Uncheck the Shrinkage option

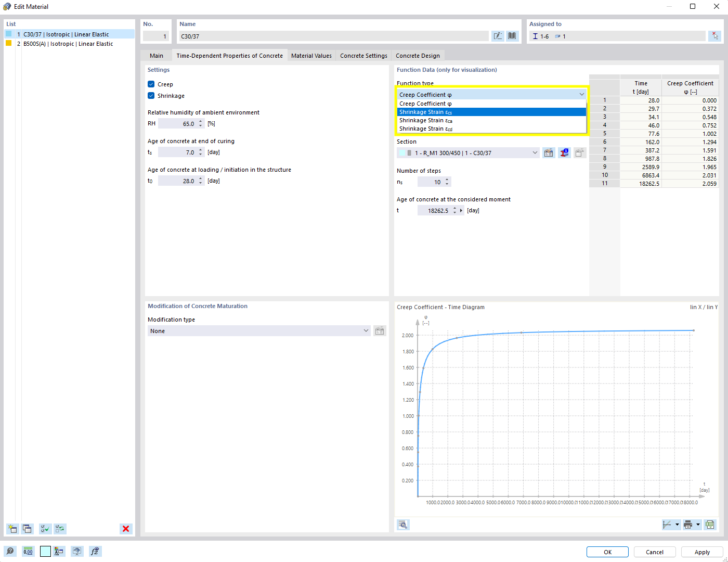pyautogui.click(x=151, y=95)
